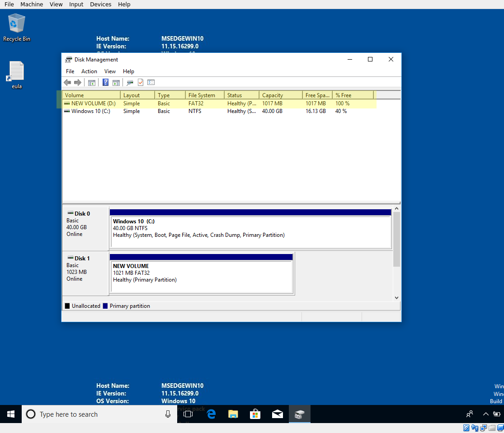Sort by the Type column header

[170, 95]
